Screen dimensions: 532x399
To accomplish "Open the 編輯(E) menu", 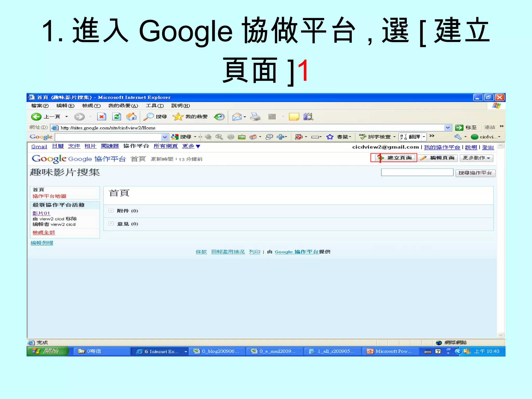I will click(x=65, y=105).
